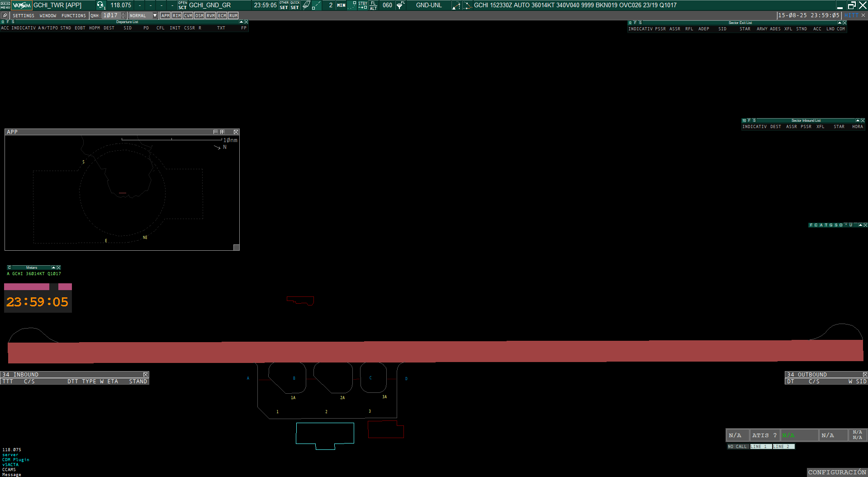Click the second APP window layout icon

(x=222, y=132)
